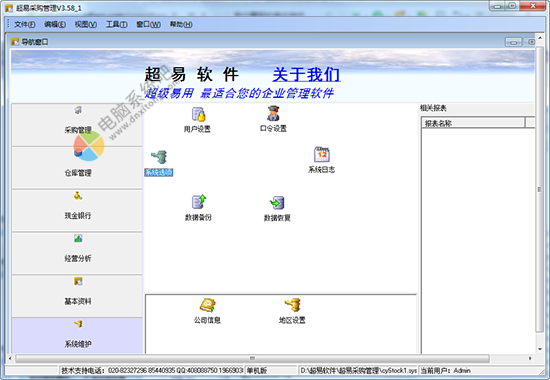Image resolution: width=550 pixels, height=380 pixels.
Task: Switch to the 仓库管理 sidebar section
Action: click(77, 168)
